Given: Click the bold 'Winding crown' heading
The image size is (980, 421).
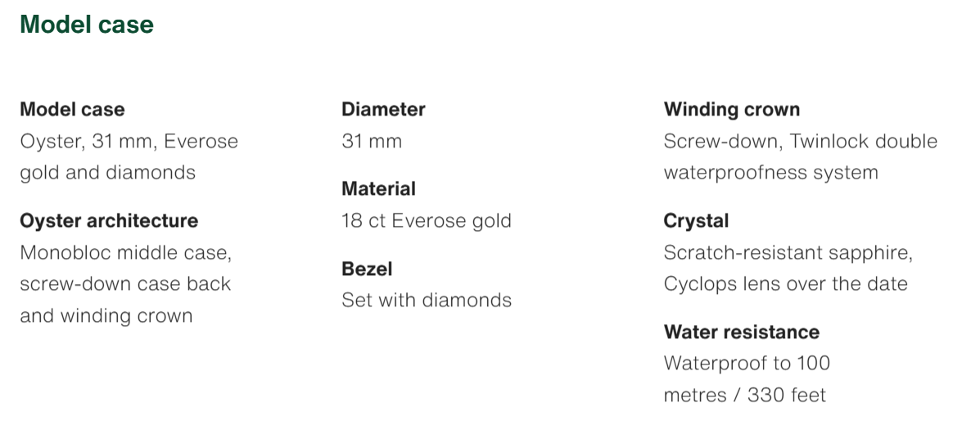Looking at the screenshot, I should coord(732,110).
